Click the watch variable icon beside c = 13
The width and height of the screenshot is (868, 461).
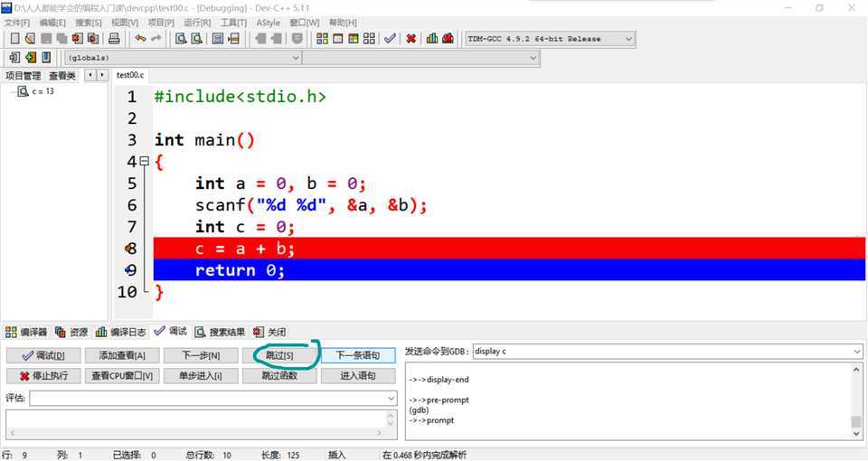pyautogui.click(x=23, y=91)
